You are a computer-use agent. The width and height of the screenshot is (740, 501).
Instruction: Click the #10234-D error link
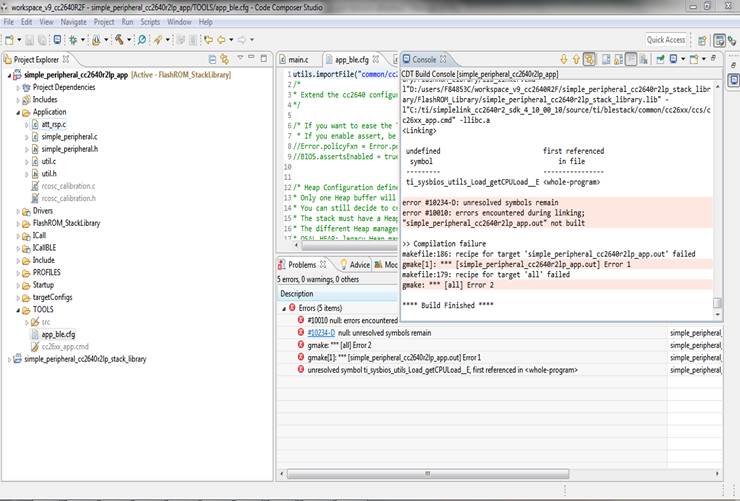(321, 333)
